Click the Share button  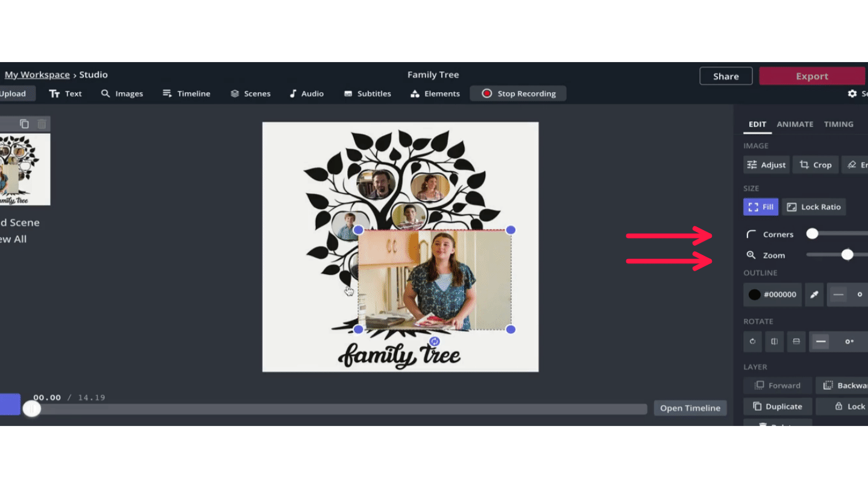tap(726, 76)
